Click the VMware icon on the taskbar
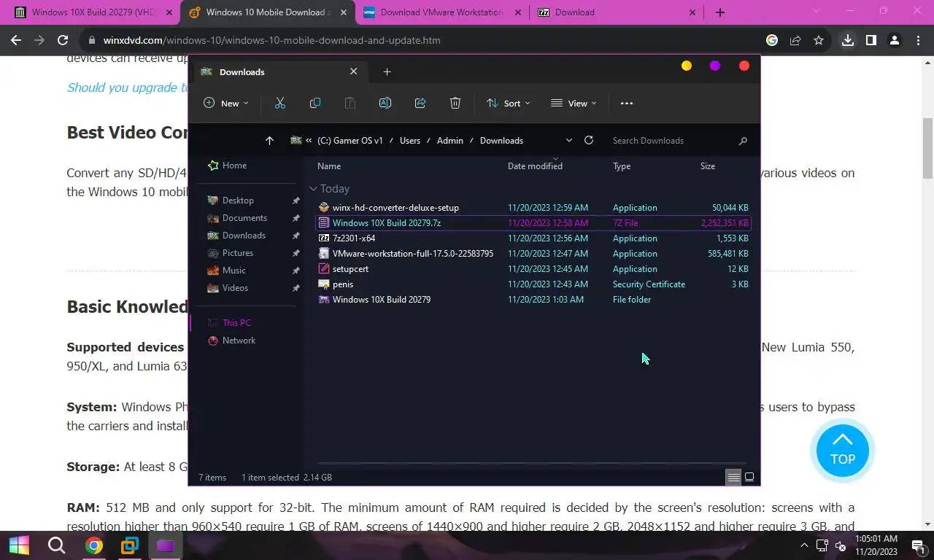This screenshot has height=560, width=934. coord(130,545)
